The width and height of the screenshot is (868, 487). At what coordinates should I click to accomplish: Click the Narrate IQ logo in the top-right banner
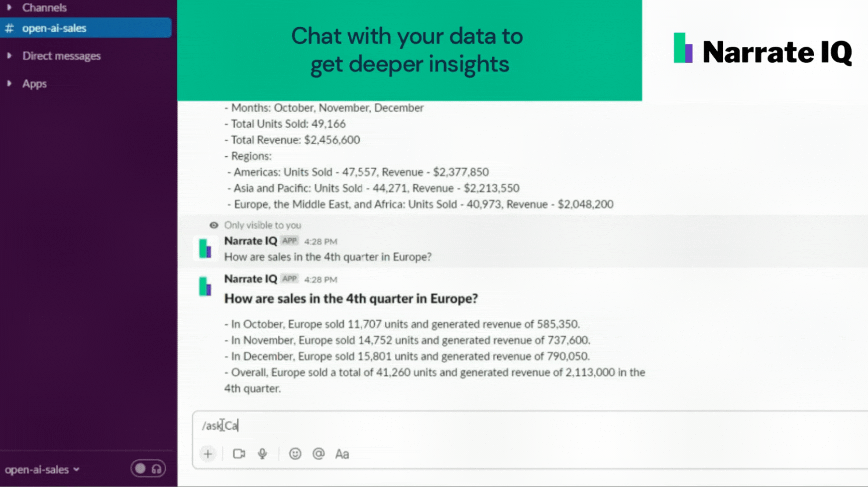pyautogui.click(x=763, y=50)
